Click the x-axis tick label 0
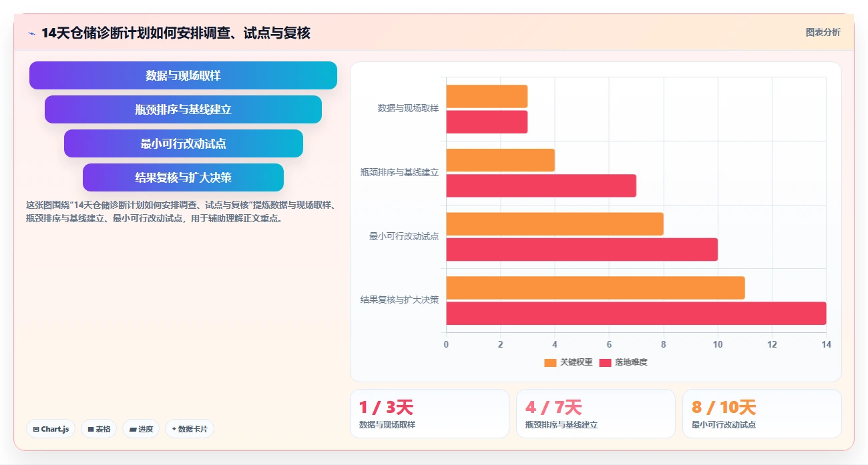The image size is (868, 465). 446,344
